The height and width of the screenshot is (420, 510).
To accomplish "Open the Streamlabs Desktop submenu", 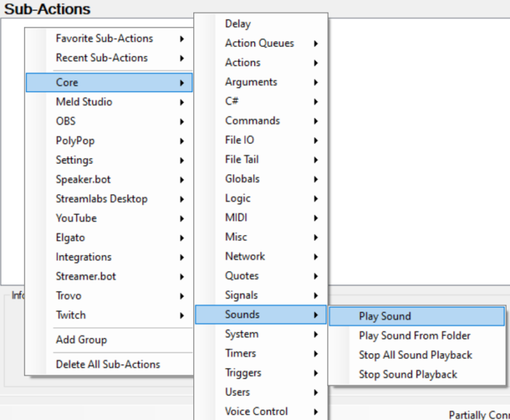I will pyautogui.click(x=102, y=199).
